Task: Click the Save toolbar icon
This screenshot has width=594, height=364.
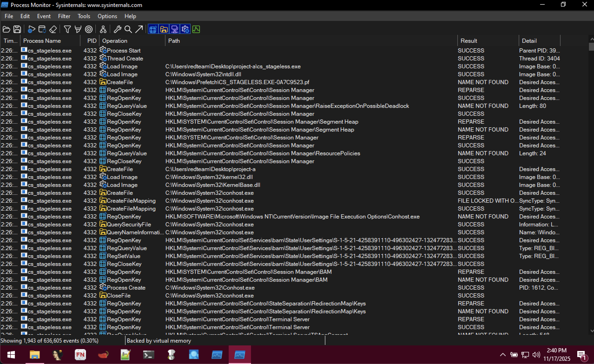Action: (17, 30)
